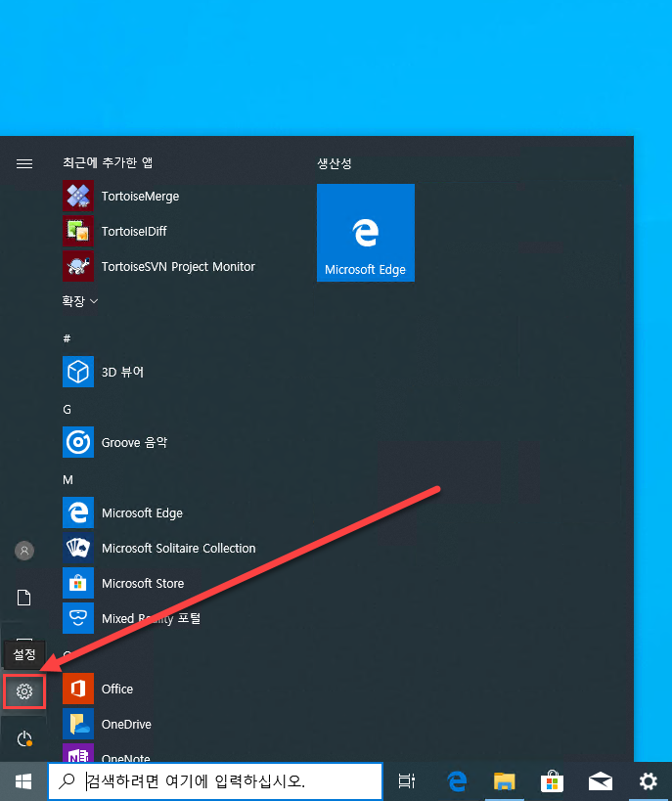Click the Microsoft Edge tile under 생산성
The height and width of the screenshot is (801, 672).
coord(366,233)
